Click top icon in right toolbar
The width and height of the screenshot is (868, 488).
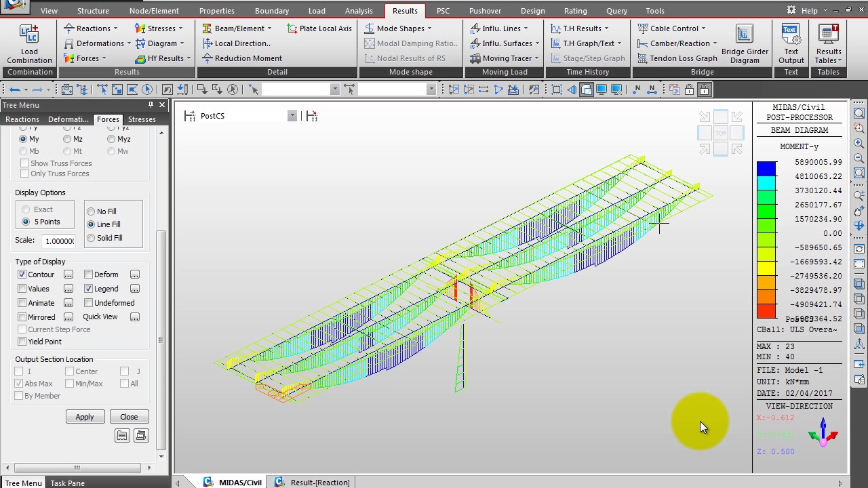point(859,113)
